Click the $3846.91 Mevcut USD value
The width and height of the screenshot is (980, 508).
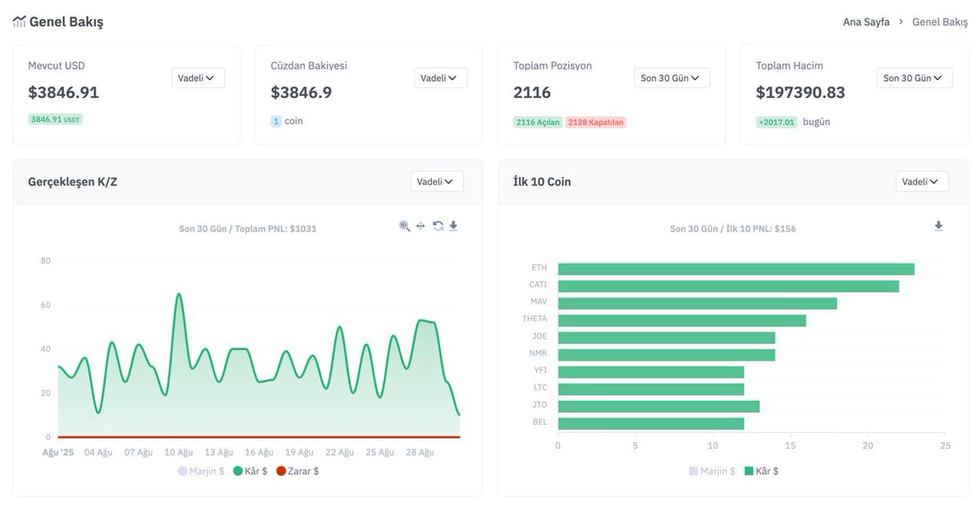[64, 92]
